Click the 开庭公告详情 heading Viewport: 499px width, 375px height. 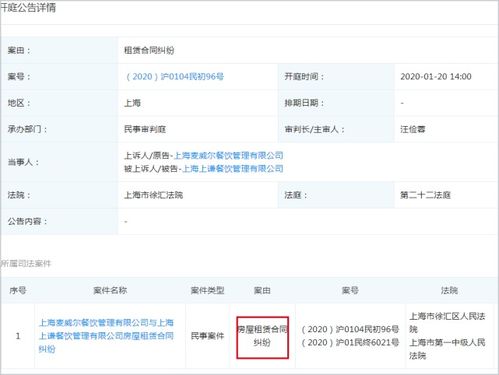tap(28, 8)
